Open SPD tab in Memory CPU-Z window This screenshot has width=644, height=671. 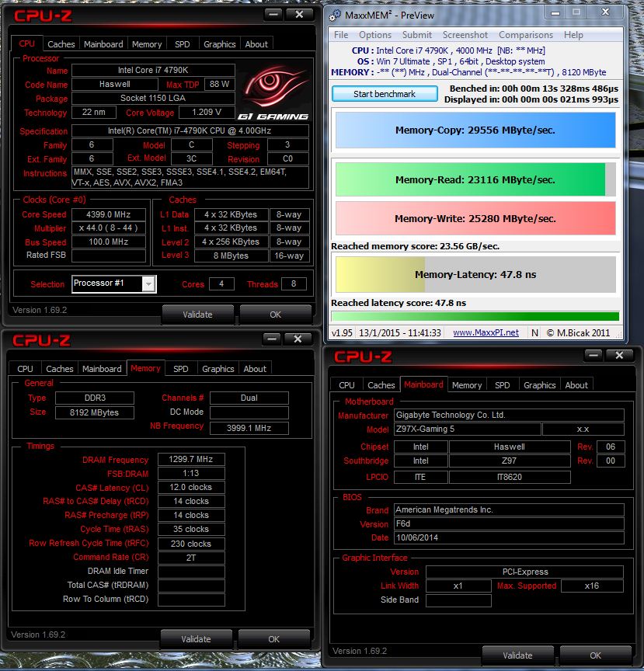pos(180,368)
